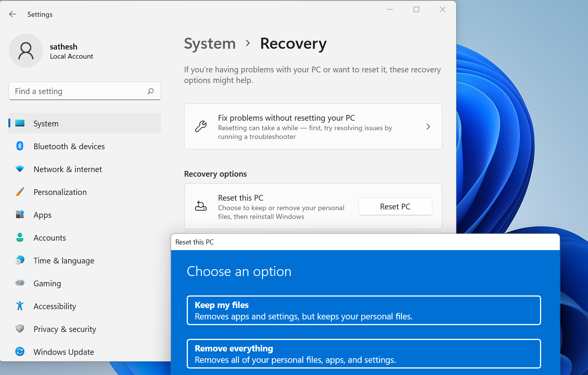Screen dimensions: 588x375
Task: Click the Reset this PC icon
Action: [201, 206]
